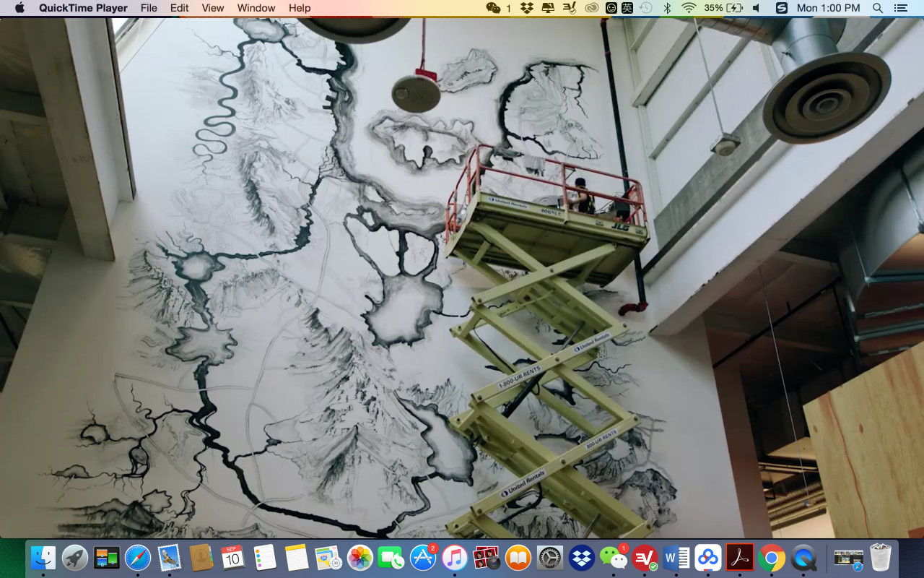Open Finder from the dock
924x578 pixels.
click(x=43, y=558)
